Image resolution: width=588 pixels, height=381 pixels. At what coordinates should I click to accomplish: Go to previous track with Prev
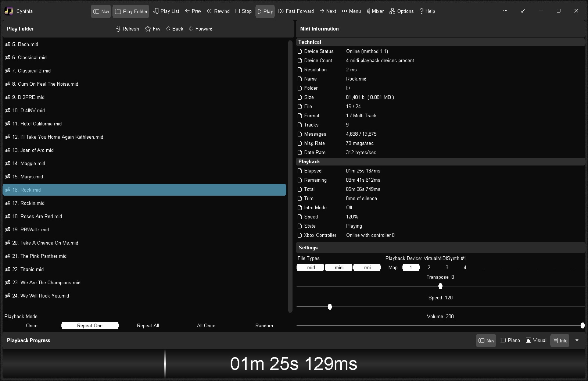(x=193, y=11)
